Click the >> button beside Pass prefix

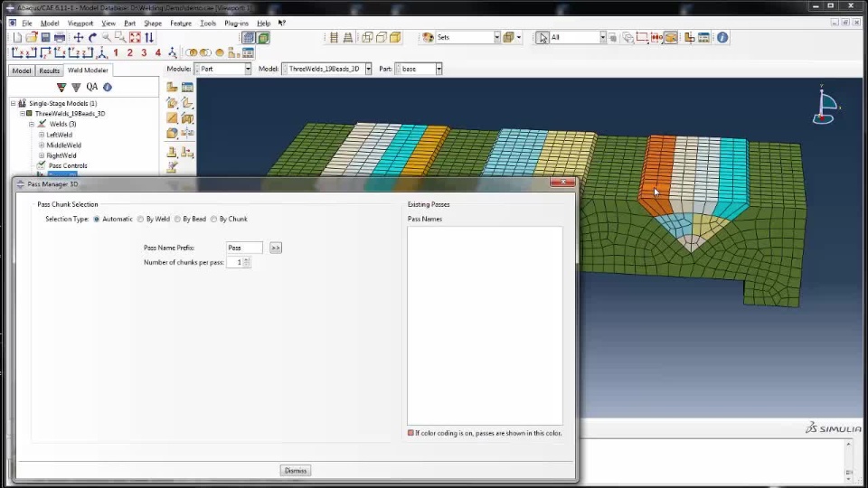coord(276,248)
